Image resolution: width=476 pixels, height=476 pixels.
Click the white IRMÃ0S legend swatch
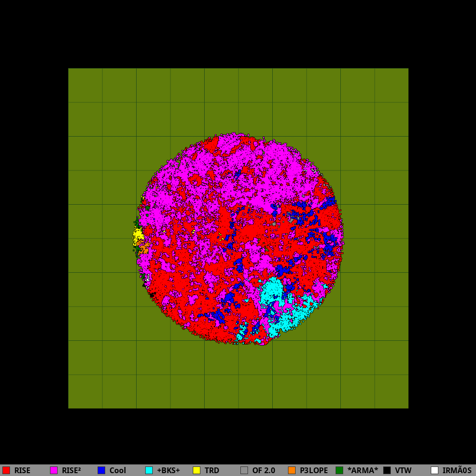click(435, 470)
